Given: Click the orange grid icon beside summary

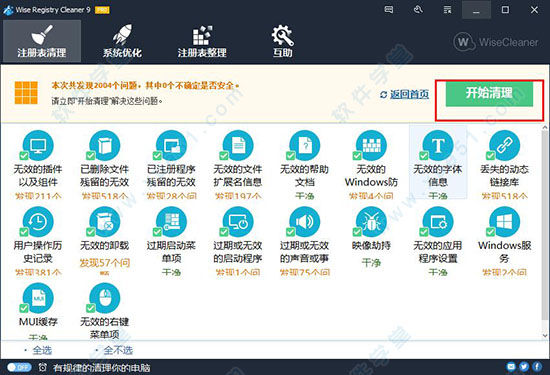Looking at the screenshot, I should 26,93.
